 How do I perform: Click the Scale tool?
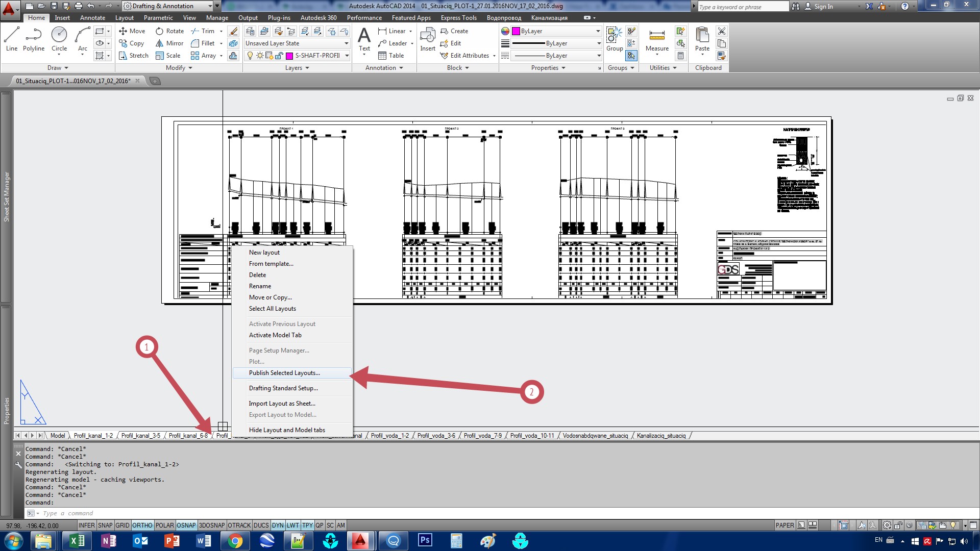click(168, 56)
